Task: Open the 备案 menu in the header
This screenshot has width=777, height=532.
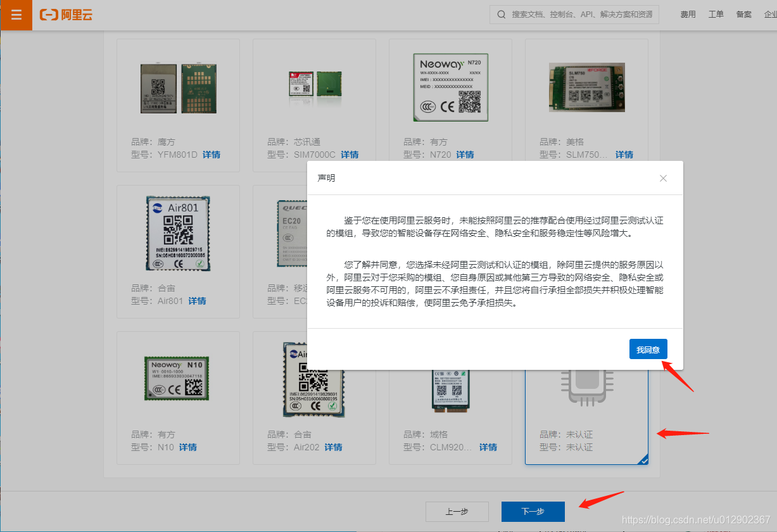Action: 743,15
